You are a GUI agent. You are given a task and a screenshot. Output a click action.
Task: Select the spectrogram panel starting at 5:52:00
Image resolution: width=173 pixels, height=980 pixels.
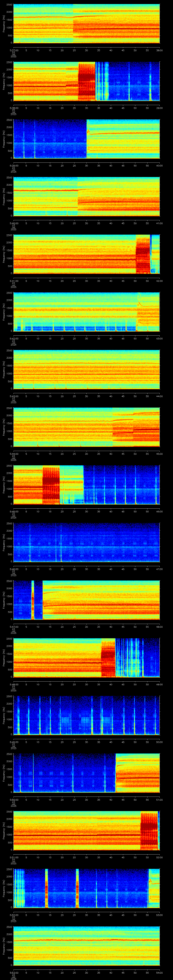(87, 888)
